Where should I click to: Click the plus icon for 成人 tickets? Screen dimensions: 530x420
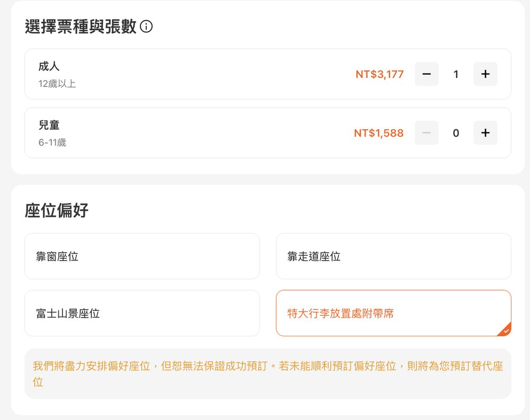tap(485, 74)
